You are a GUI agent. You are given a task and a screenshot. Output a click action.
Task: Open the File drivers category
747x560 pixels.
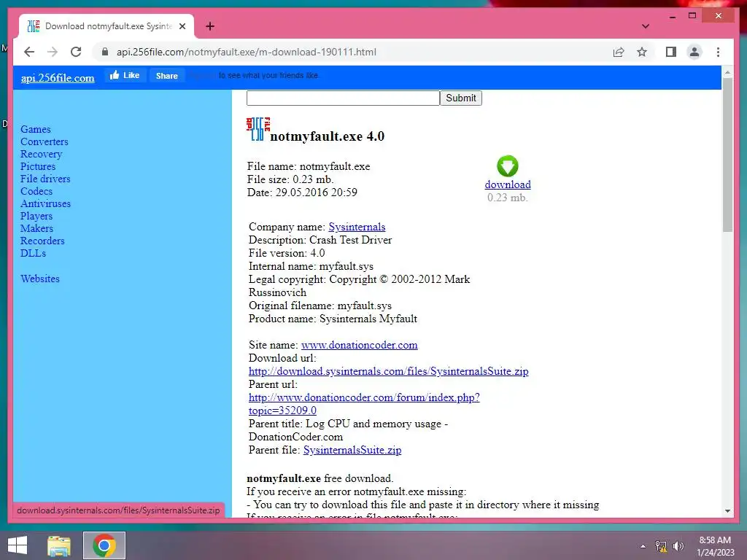[45, 179]
